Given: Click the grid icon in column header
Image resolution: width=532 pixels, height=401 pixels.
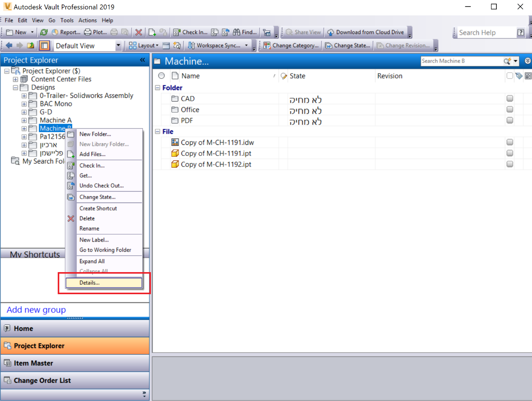Looking at the screenshot, I should click(x=528, y=76).
